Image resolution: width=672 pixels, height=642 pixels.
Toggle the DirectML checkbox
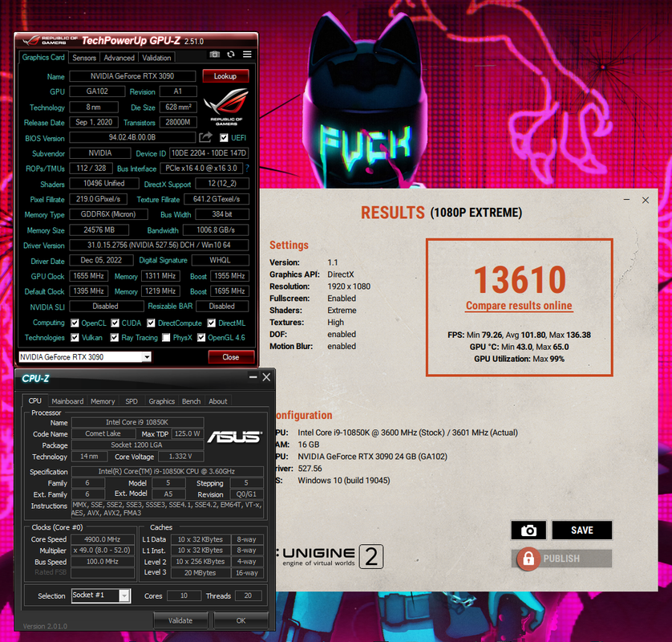tap(211, 323)
